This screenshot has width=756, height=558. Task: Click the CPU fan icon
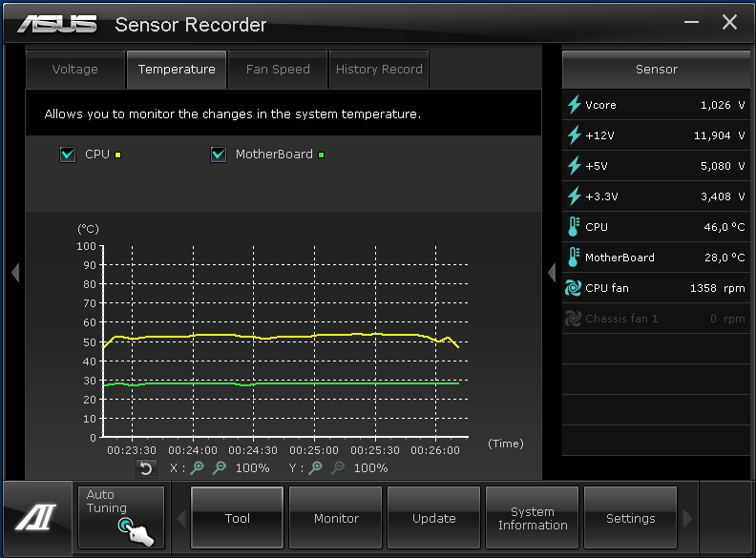tap(574, 288)
